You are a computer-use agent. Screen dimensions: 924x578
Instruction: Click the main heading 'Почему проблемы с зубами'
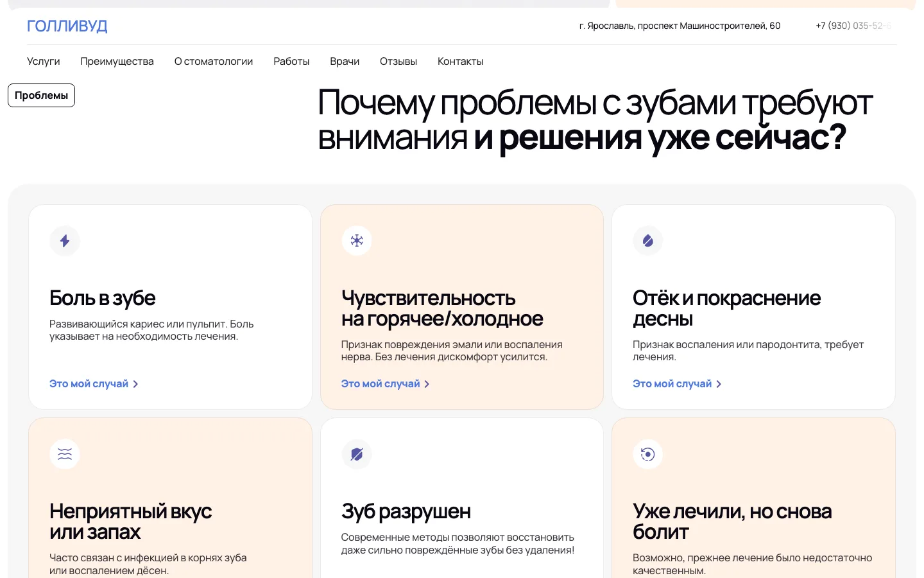[x=595, y=120]
